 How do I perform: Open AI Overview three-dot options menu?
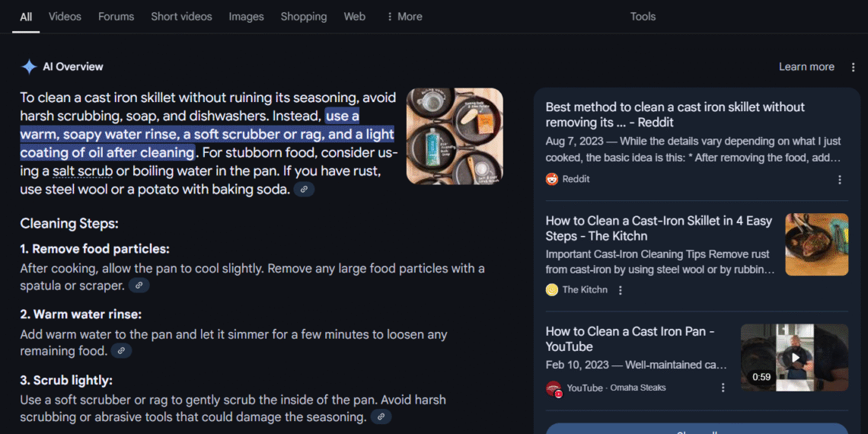(x=853, y=67)
